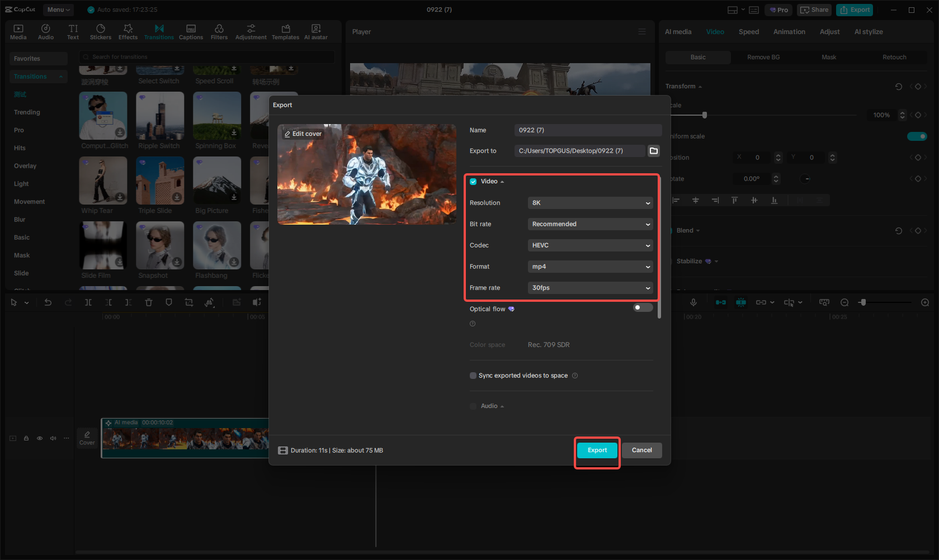Toggle track visibility eye icon
The image size is (939, 560).
click(x=40, y=438)
